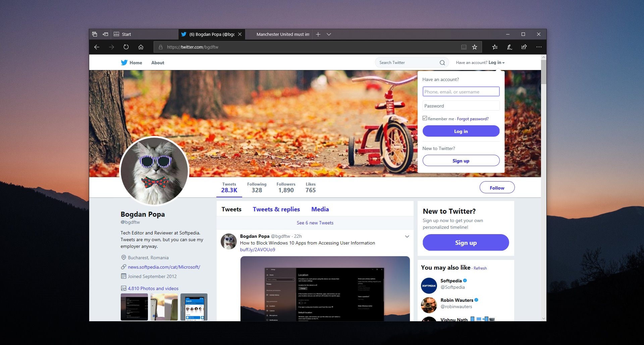Screen dimensions: 644x345
Task: View the Following 328 list
Action: 257,188
